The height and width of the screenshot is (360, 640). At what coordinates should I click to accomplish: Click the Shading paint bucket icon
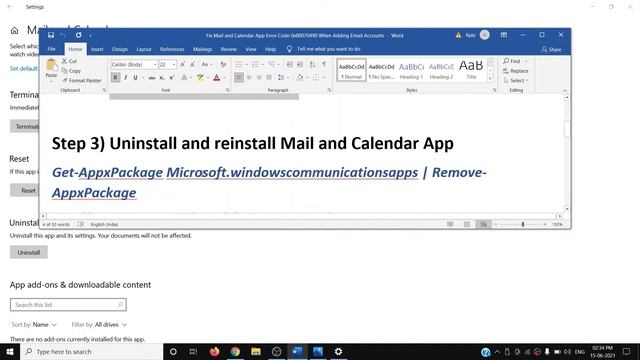(x=300, y=78)
